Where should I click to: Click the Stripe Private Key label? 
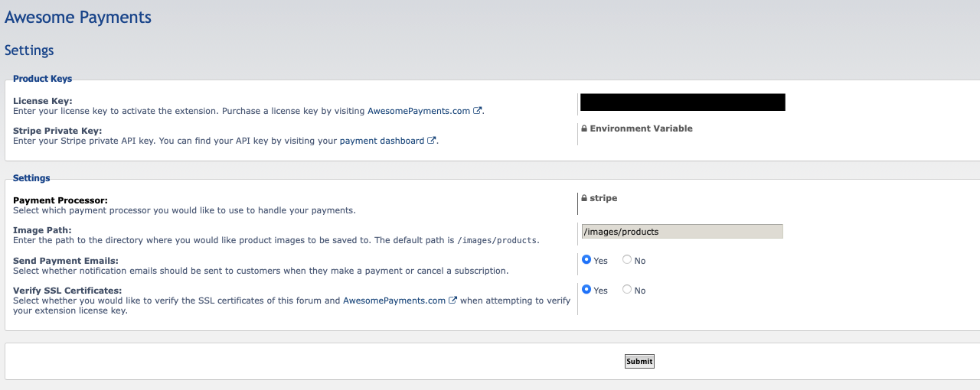point(57,131)
